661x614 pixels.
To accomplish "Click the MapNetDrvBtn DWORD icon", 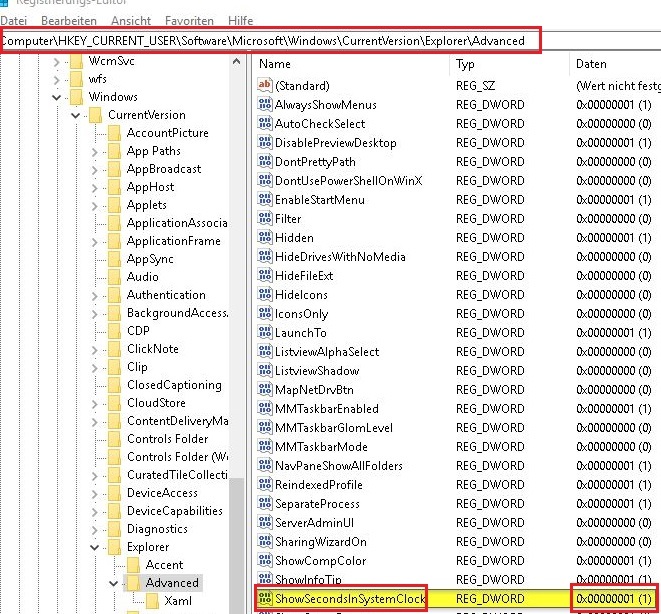I will tap(265, 389).
